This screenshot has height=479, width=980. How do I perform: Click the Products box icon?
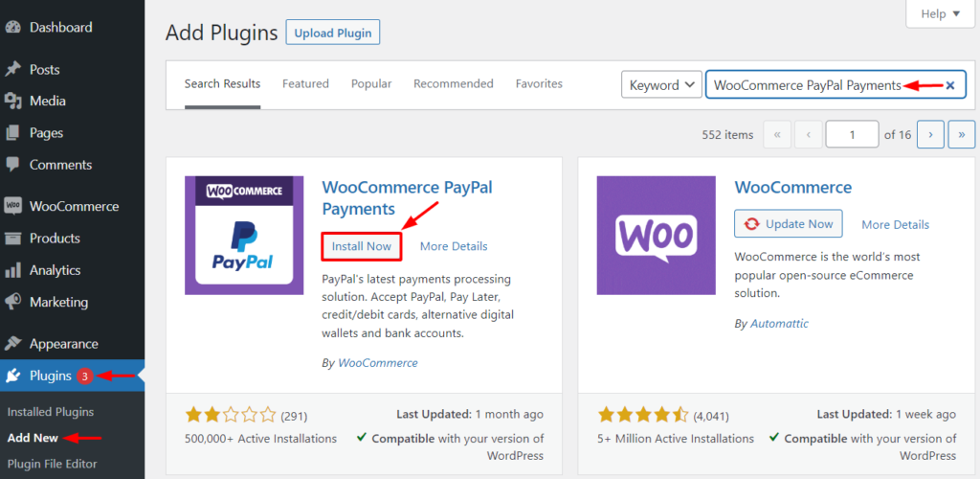12,239
